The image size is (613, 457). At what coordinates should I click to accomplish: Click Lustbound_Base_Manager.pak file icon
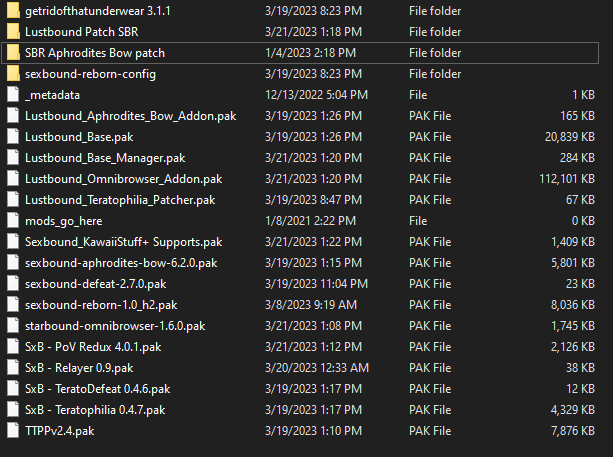point(13,158)
